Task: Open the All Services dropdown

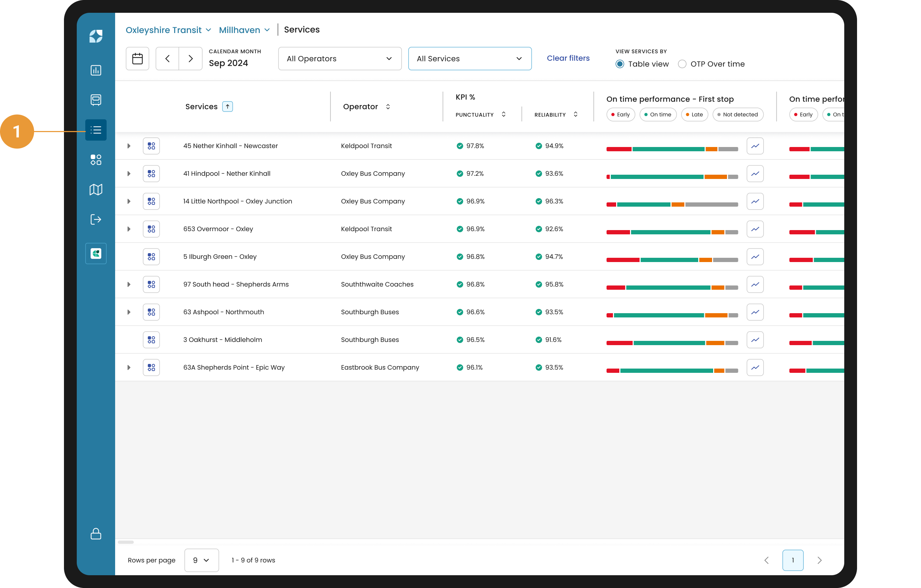Action: (x=470, y=59)
